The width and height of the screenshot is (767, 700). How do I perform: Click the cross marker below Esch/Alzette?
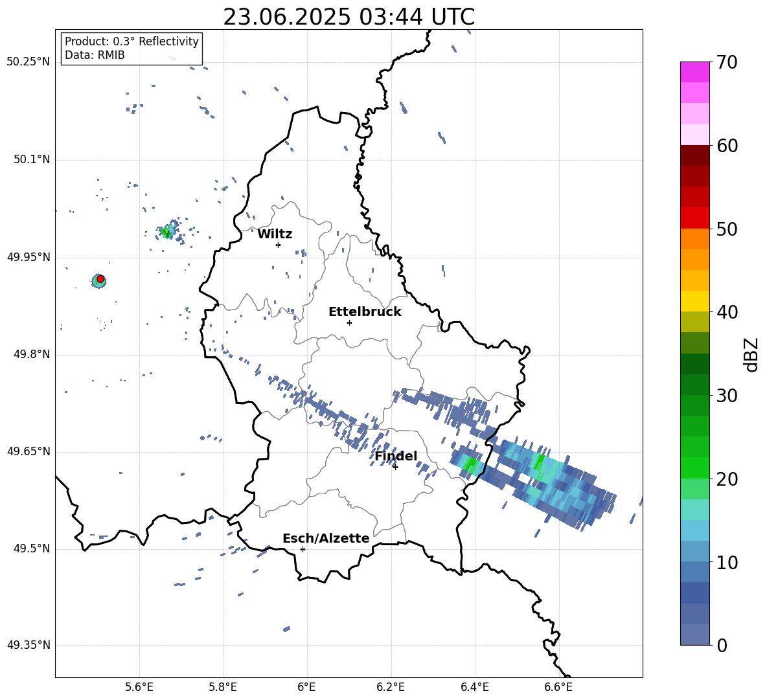tap(303, 549)
